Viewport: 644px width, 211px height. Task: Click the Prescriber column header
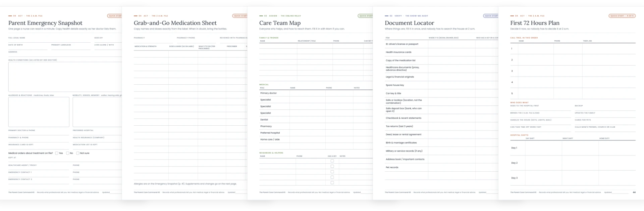(x=232, y=46)
